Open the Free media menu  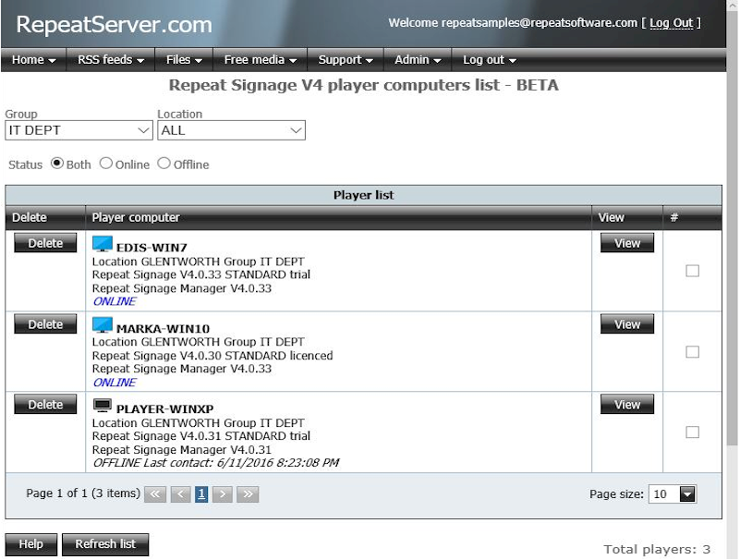coord(260,60)
